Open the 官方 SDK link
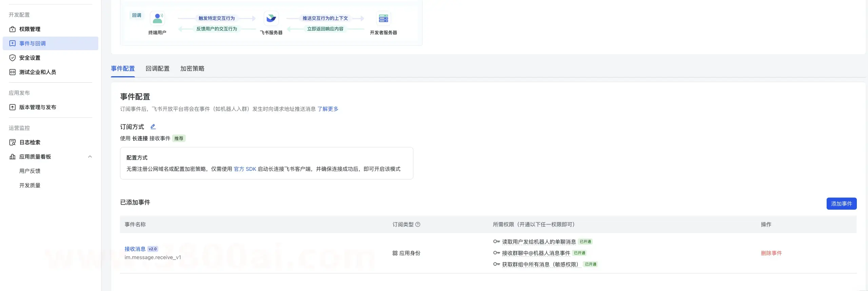 245,169
